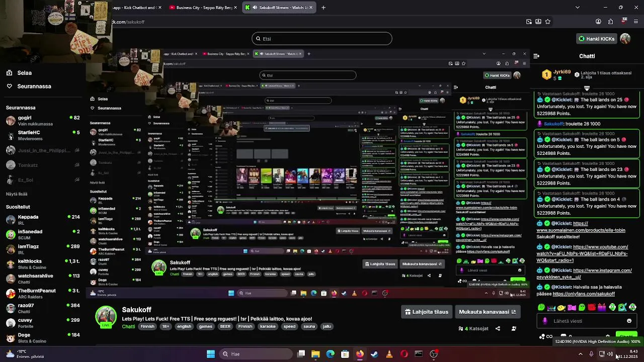Open the YouTube link in chat
644x362 pixels.
(583, 253)
